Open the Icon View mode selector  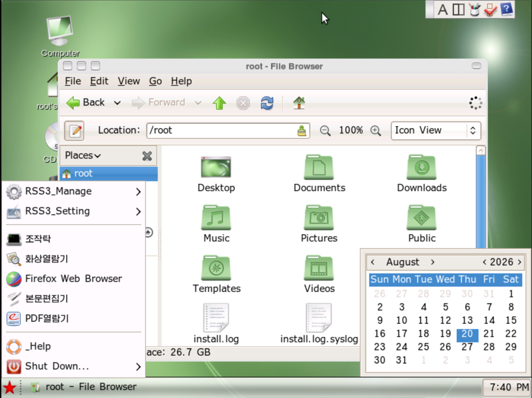(x=436, y=131)
